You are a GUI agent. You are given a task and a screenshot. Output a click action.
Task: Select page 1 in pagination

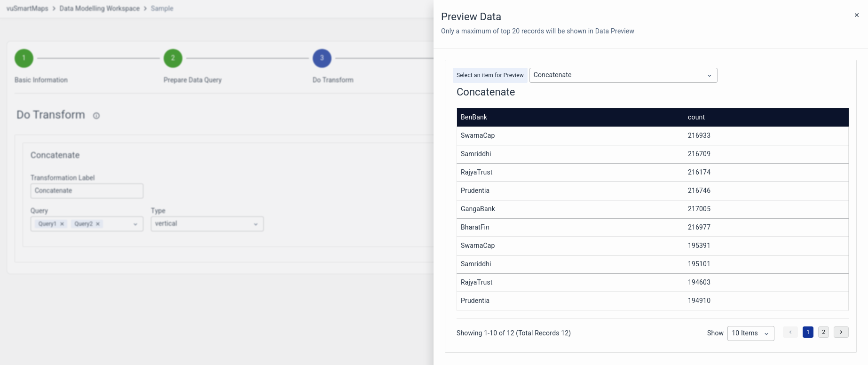pyautogui.click(x=808, y=332)
